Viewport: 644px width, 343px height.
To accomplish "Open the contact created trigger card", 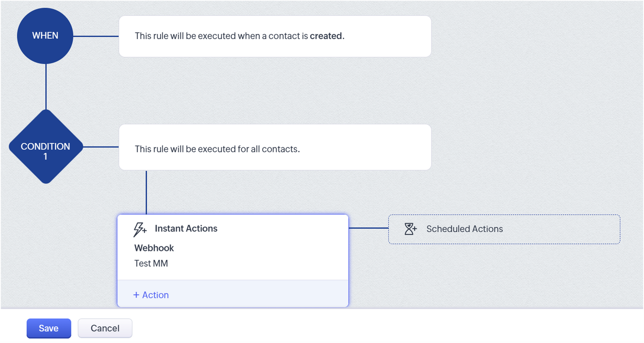I will [275, 36].
